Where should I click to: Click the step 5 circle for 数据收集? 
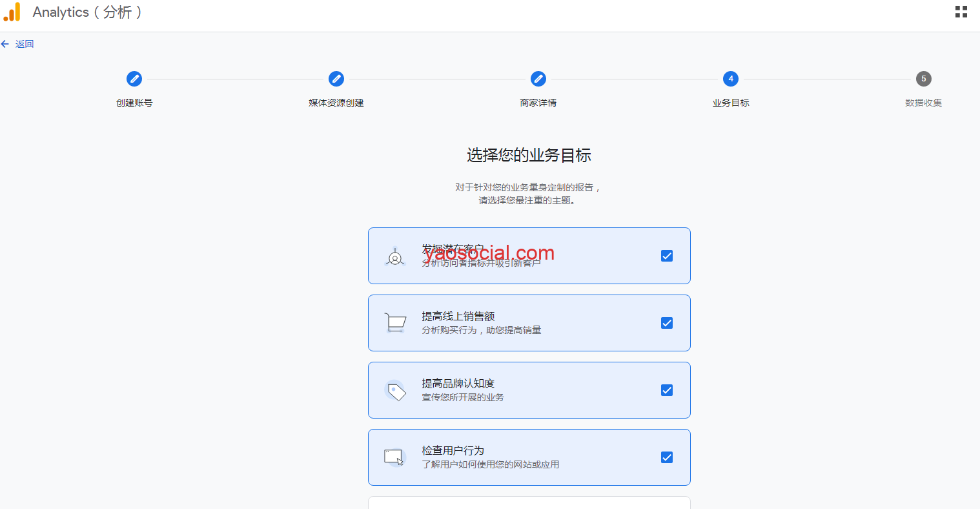(923, 79)
